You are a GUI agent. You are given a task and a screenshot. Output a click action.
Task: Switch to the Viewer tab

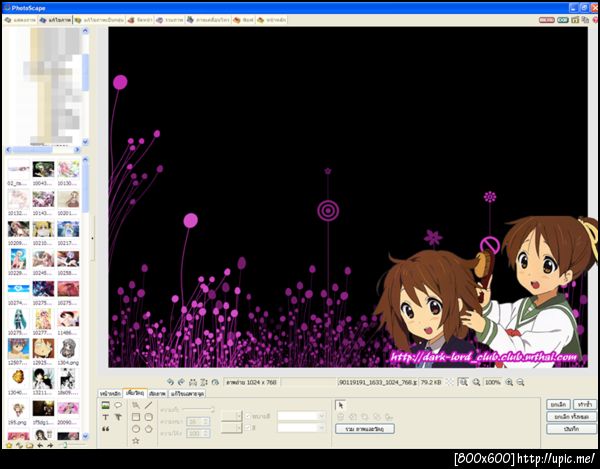[x=20, y=20]
